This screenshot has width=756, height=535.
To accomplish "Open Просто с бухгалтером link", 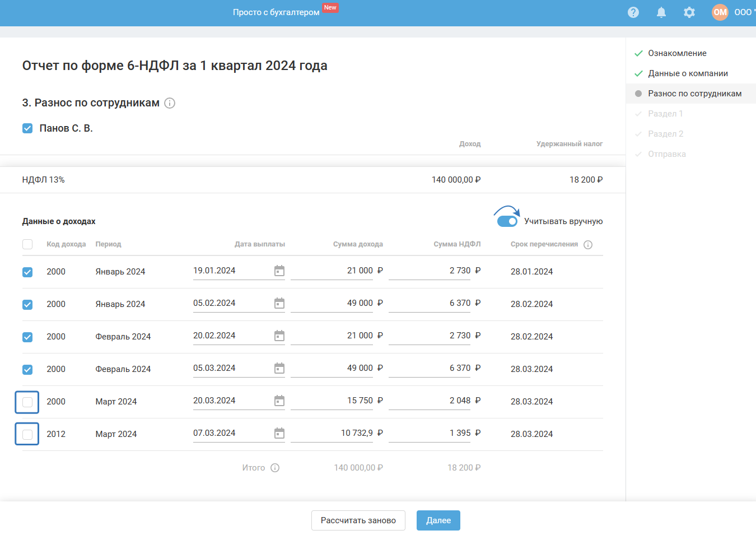I will pyautogui.click(x=276, y=12).
